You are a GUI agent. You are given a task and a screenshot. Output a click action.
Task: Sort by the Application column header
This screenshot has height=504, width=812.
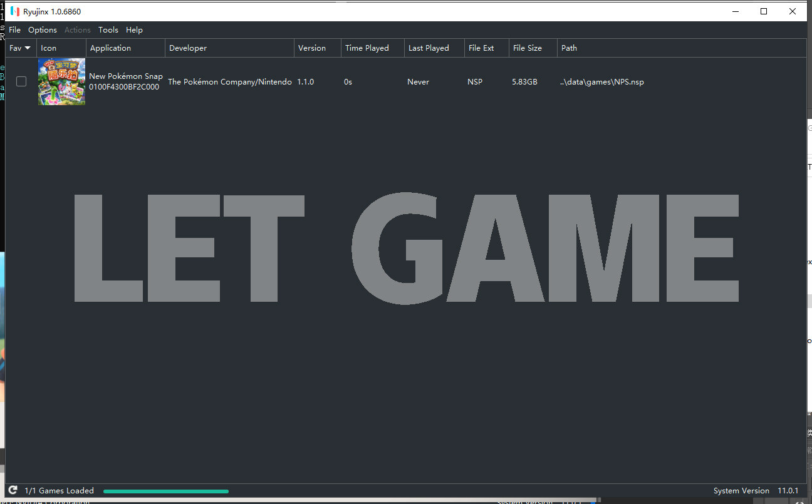[x=111, y=48]
